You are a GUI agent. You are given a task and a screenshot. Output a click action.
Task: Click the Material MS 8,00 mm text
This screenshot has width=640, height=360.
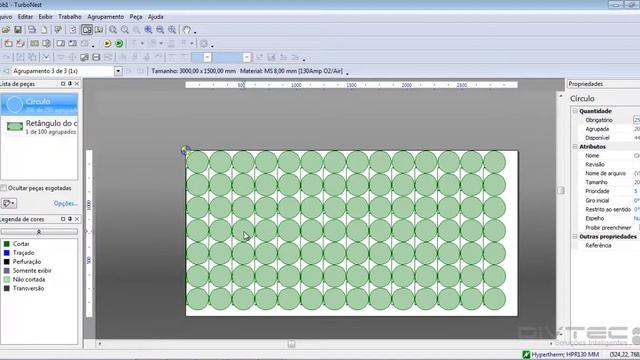point(291,71)
